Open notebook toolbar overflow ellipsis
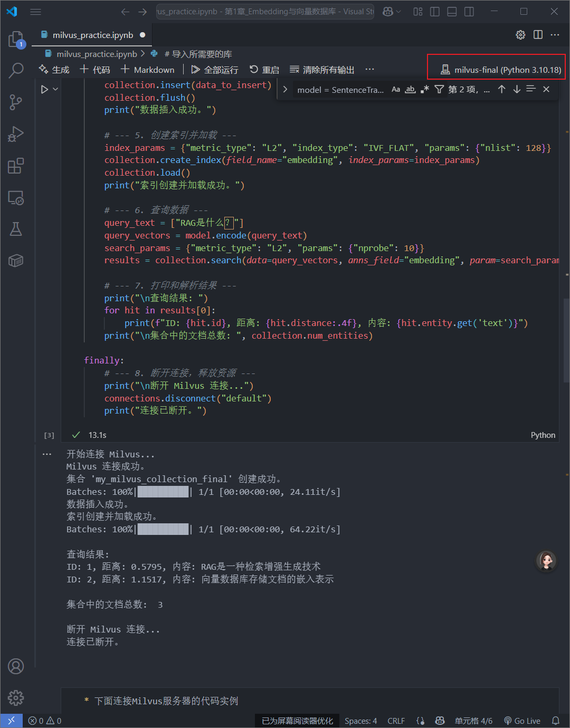The width and height of the screenshot is (570, 728). (369, 70)
